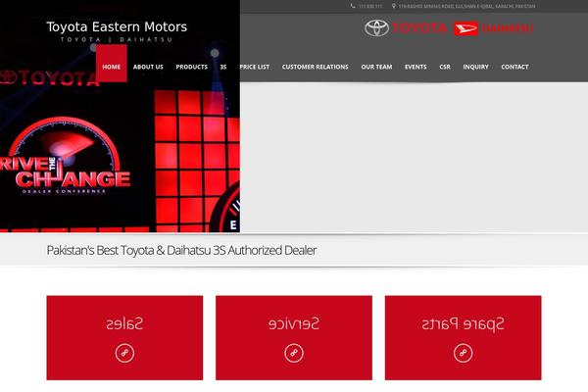Screen dimensions: 588x392
Task: Go to Our Team page
Action: coord(376,67)
